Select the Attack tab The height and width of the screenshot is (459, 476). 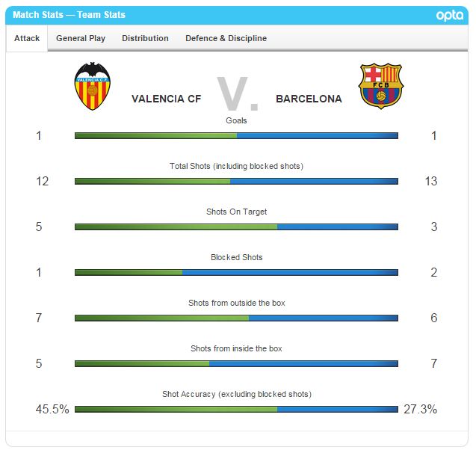pos(27,38)
